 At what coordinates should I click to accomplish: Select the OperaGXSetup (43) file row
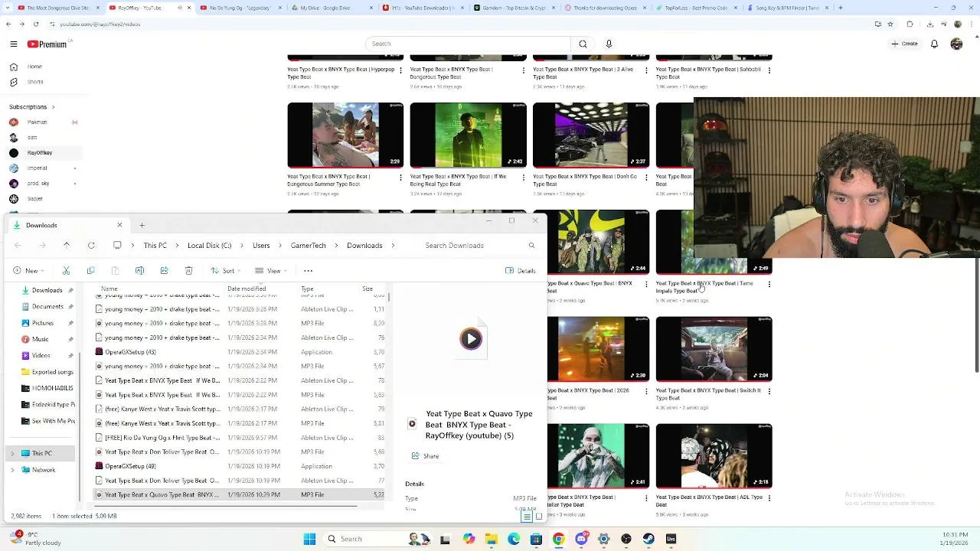point(239,352)
